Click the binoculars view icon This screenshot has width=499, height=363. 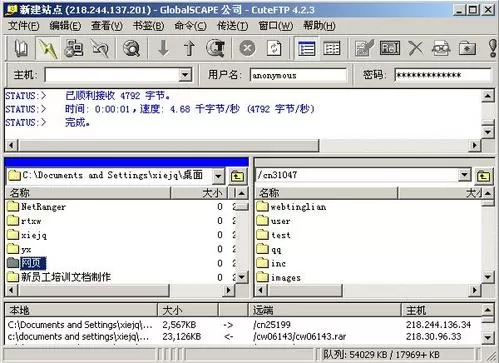tap(441, 49)
